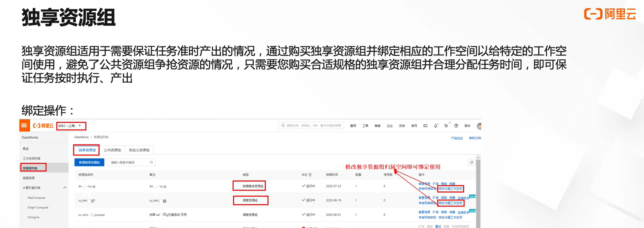Click the 2020-06-19 expiry date
This screenshot has width=644, height=228.
pyautogui.click(x=333, y=201)
